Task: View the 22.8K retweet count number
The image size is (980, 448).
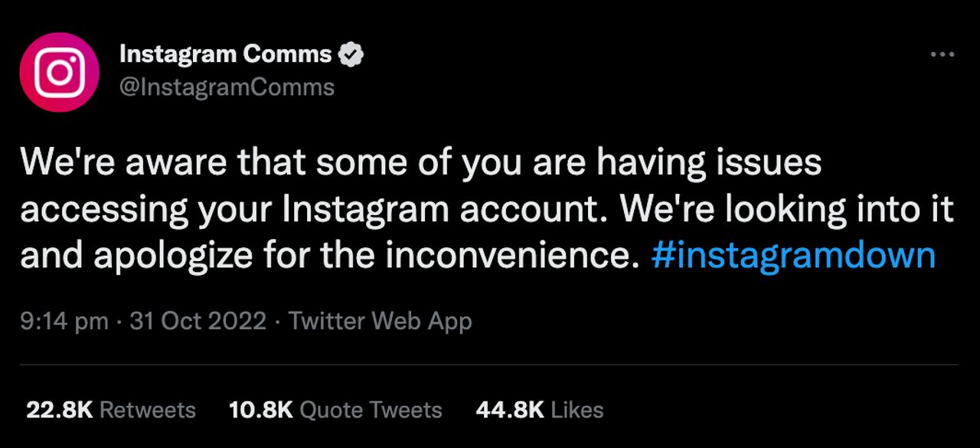Action: click(59, 410)
